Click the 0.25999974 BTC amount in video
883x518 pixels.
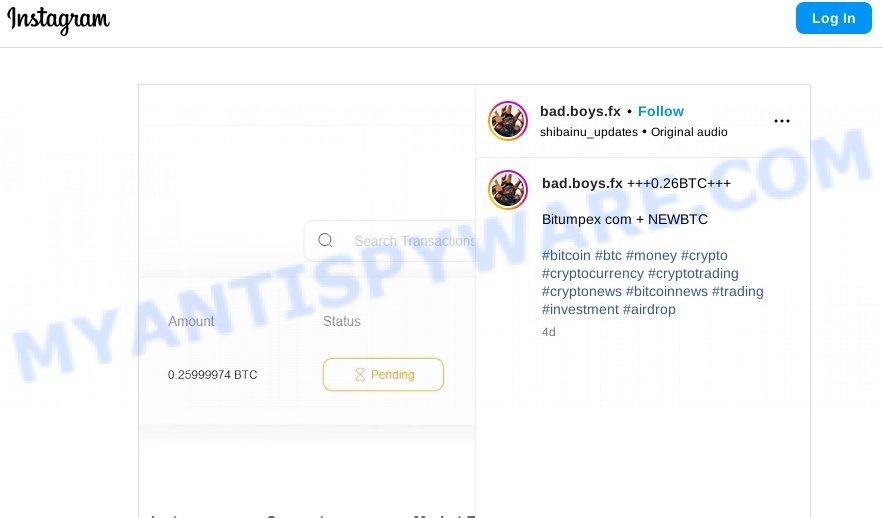point(212,375)
